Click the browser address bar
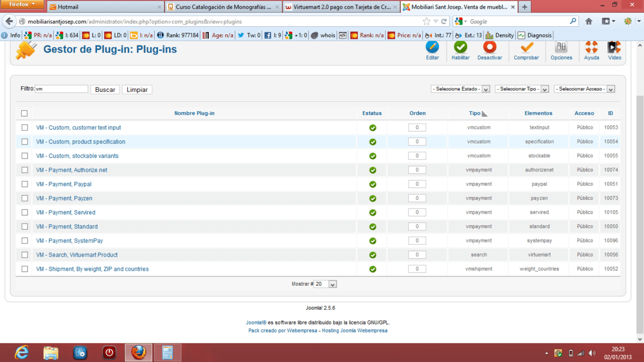Screen dimensions: 644x362 click(x=222, y=21)
